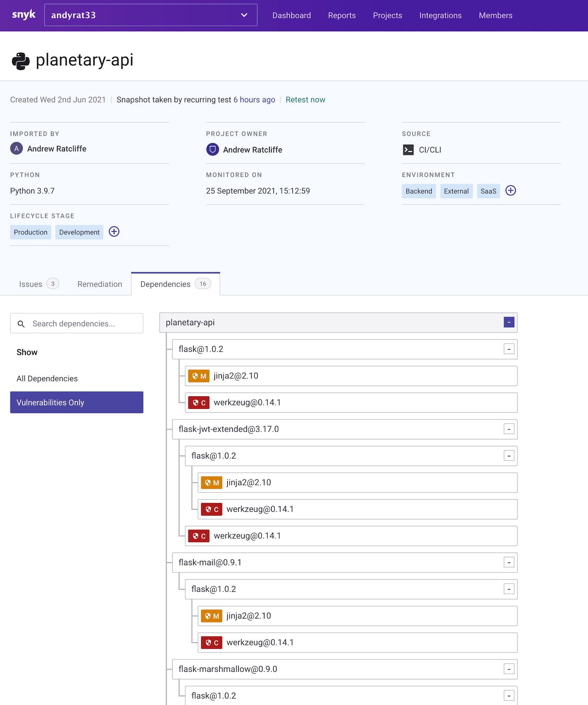Click the medium severity badge on jinja2@2.10
The image size is (588, 705).
[x=200, y=376]
